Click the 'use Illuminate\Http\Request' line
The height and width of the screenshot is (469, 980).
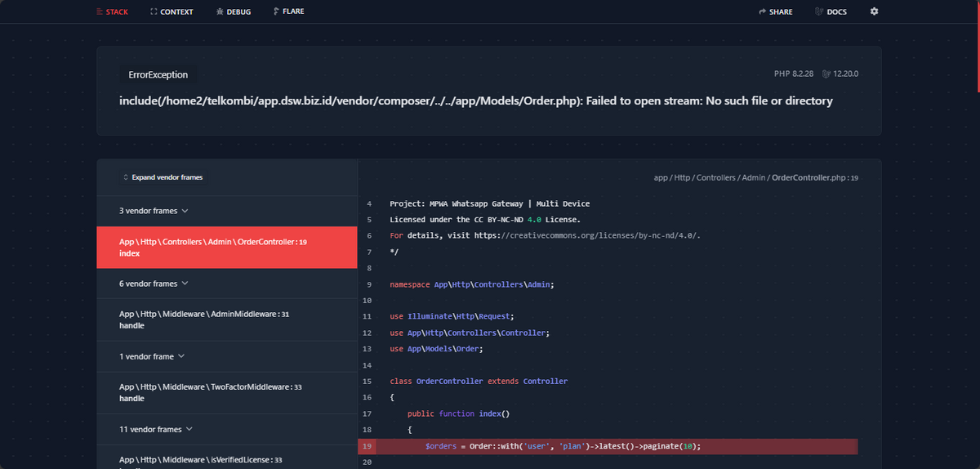tap(452, 316)
